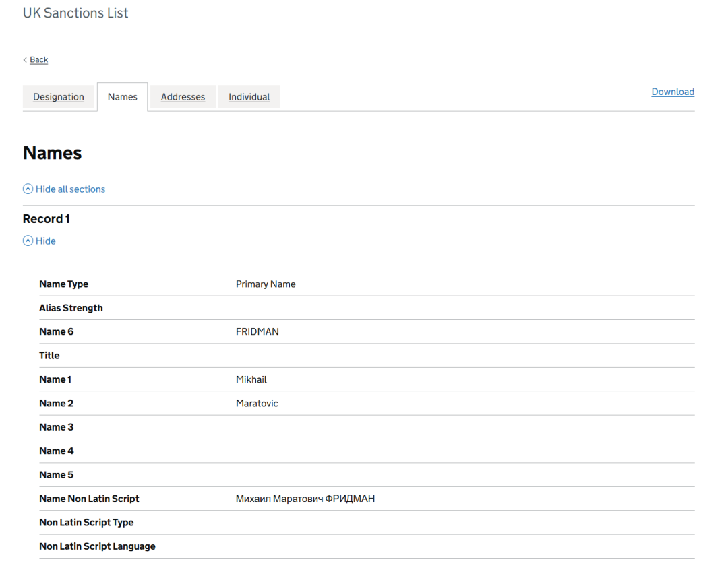Click the Cyrillic non-Latin script name

point(305,499)
